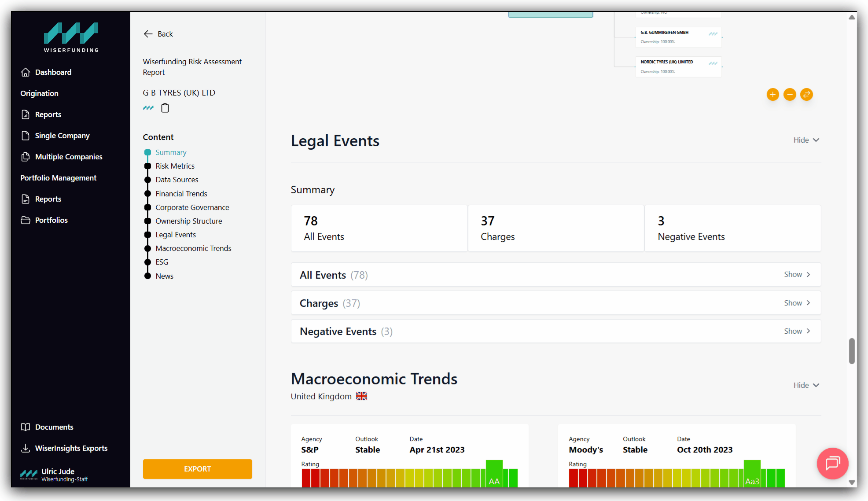This screenshot has width=868, height=501.
Task: Click the Wiserfunding icon on Nordic Tyres node
Action: coord(713,63)
